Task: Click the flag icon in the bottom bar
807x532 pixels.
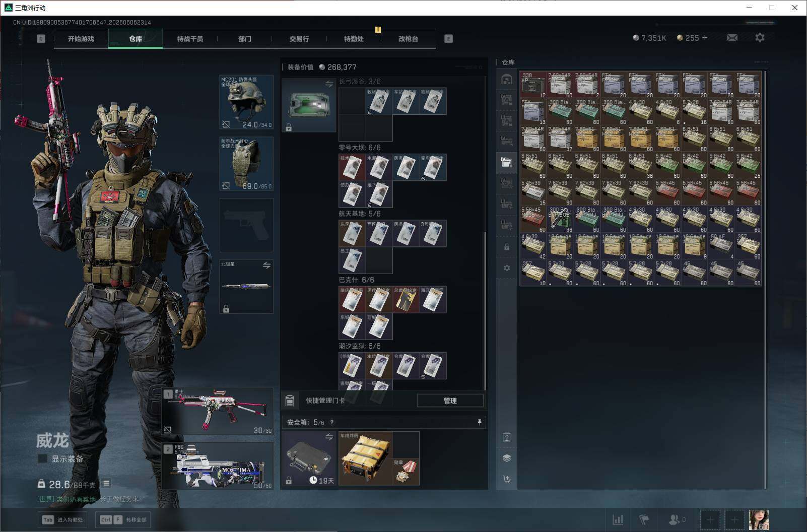Action: (644, 519)
